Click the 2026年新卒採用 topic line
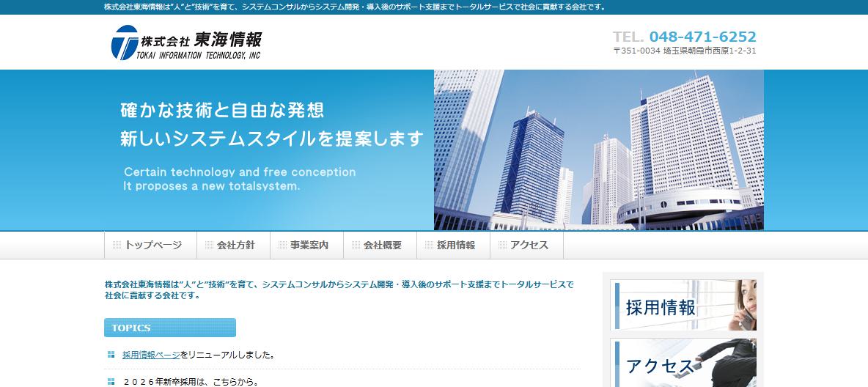 pos(191,382)
